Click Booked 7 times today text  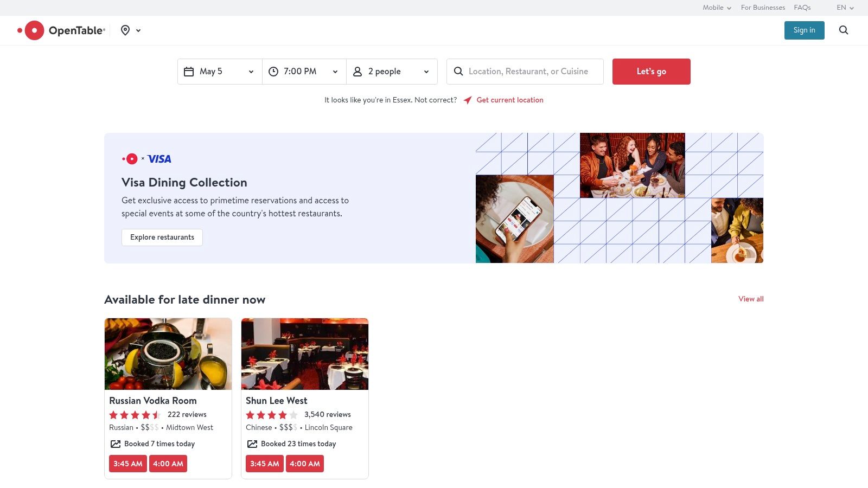pyautogui.click(x=159, y=444)
